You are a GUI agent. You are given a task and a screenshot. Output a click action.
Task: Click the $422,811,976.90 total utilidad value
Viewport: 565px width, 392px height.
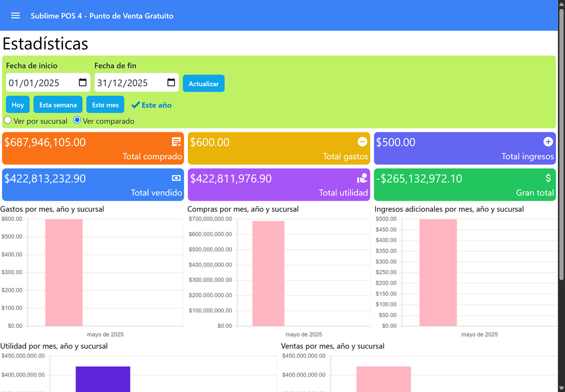pos(231,179)
